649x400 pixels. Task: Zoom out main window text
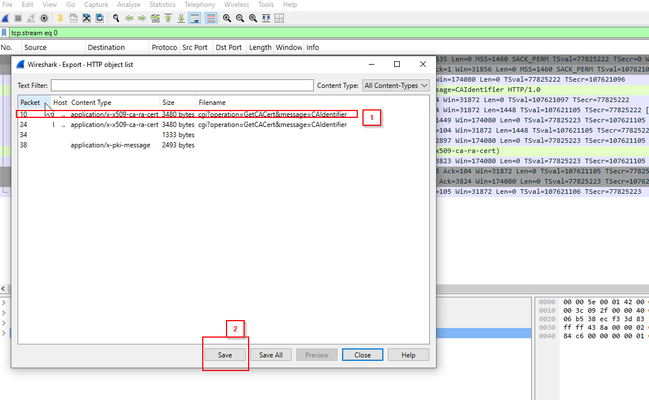pyautogui.click(x=240, y=18)
